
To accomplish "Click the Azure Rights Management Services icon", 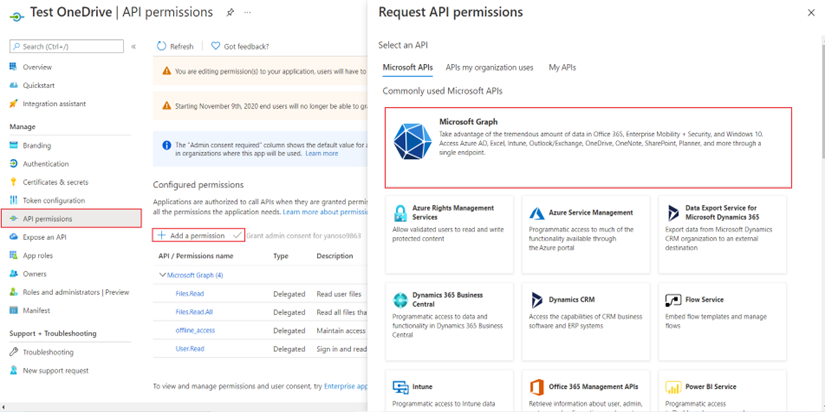I will click(x=400, y=214).
